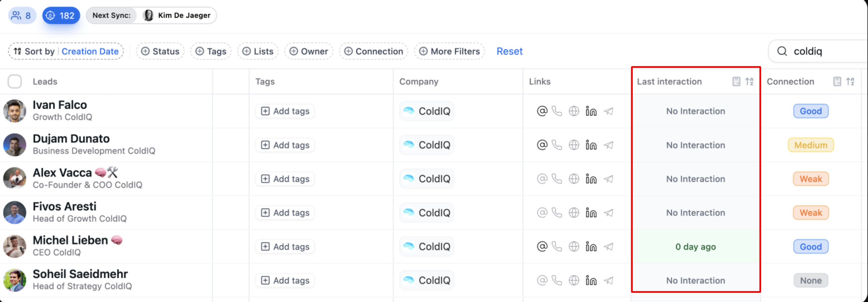Sort by Last interaction using sort icon

tap(749, 82)
